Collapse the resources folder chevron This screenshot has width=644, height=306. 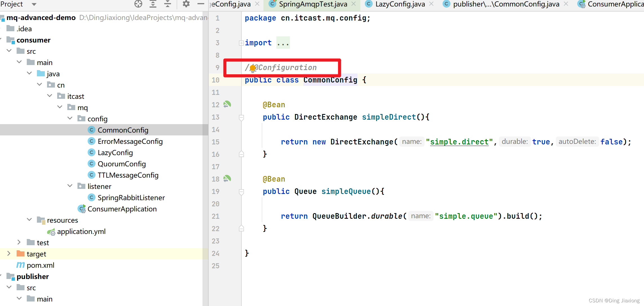click(29, 220)
